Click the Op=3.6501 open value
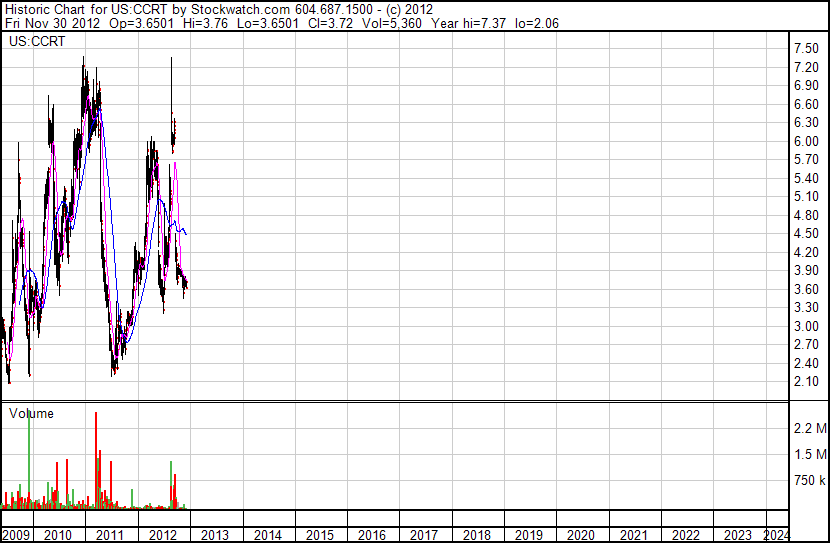Image resolution: width=830 pixels, height=543 pixels. 141,23
